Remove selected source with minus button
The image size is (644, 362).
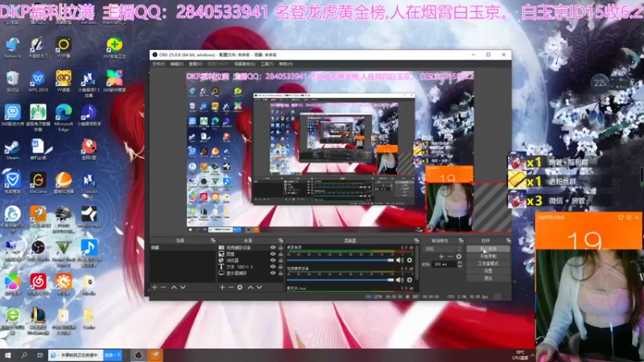point(231,287)
